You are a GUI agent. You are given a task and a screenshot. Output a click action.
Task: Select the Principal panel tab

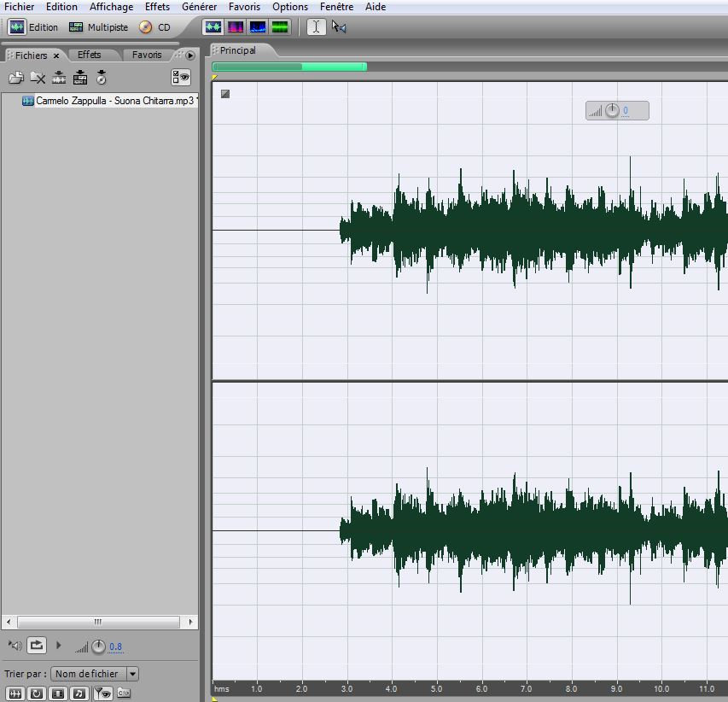pyautogui.click(x=238, y=50)
